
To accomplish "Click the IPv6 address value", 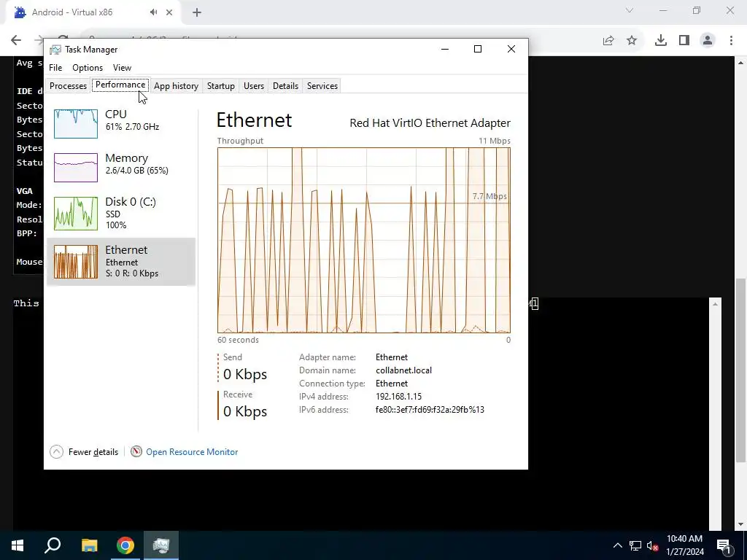I will pos(430,410).
